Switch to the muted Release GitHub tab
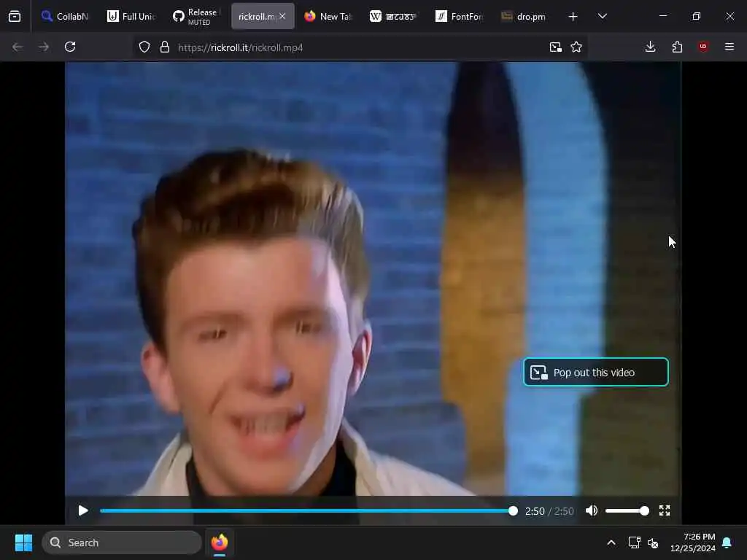Viewport: 747px width, 560px height. click(x=196, y=17)
